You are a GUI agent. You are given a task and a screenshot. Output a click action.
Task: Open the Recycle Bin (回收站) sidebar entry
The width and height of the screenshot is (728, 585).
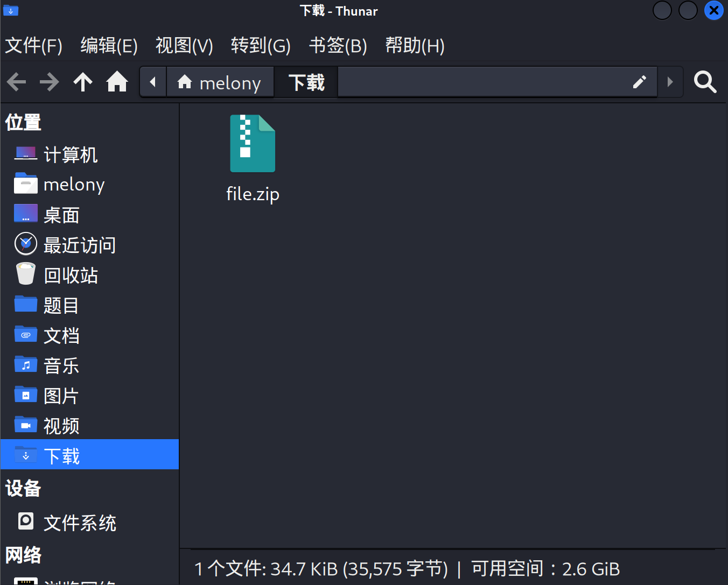(x=70, y=276)
